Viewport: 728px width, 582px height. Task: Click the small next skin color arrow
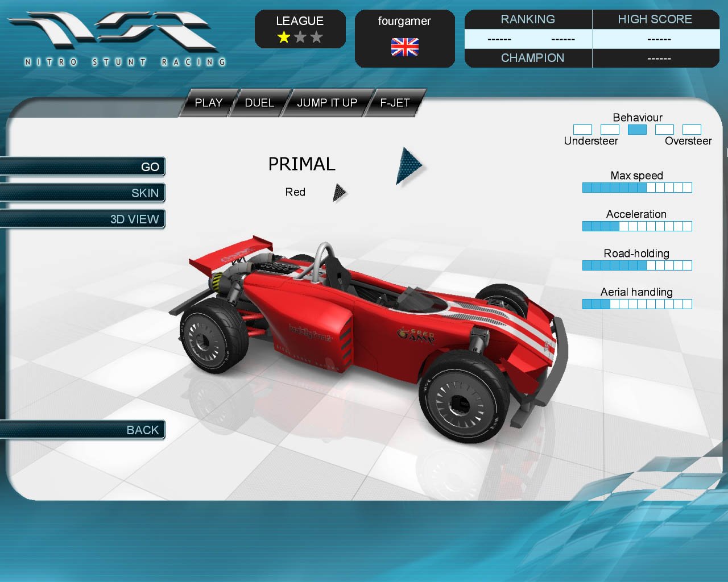(x=339, y=193)
